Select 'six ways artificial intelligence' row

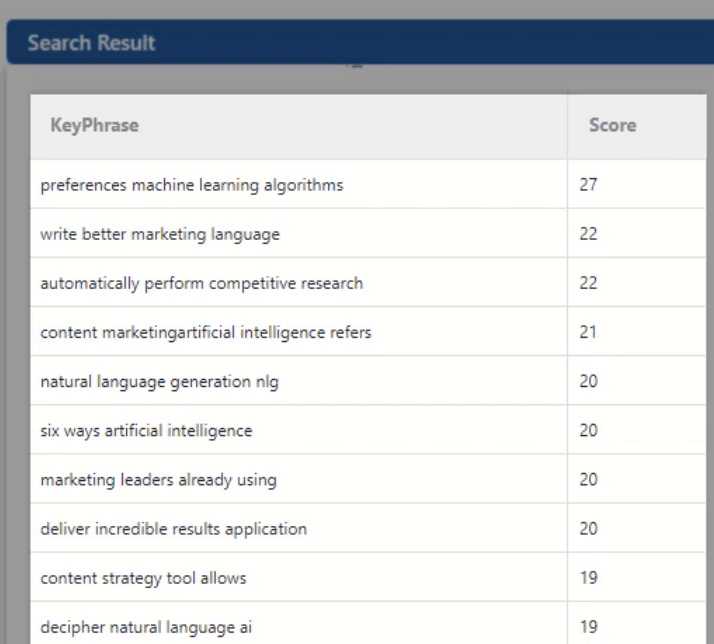click(x=146, y=430)
